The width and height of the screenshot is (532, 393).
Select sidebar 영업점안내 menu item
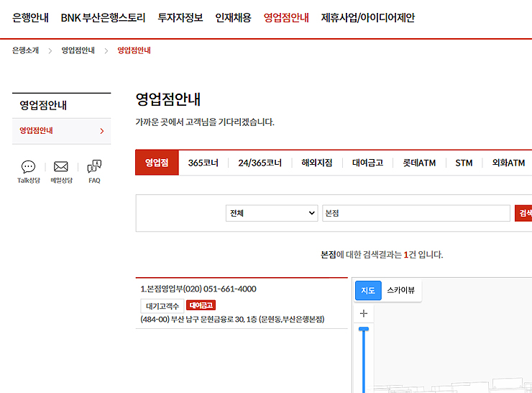tap(61, 131)
